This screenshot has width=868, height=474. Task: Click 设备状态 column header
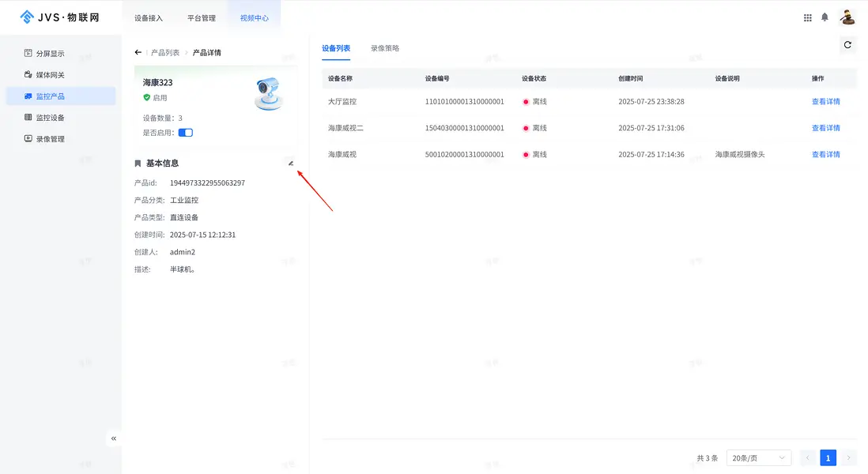[534, 78]
